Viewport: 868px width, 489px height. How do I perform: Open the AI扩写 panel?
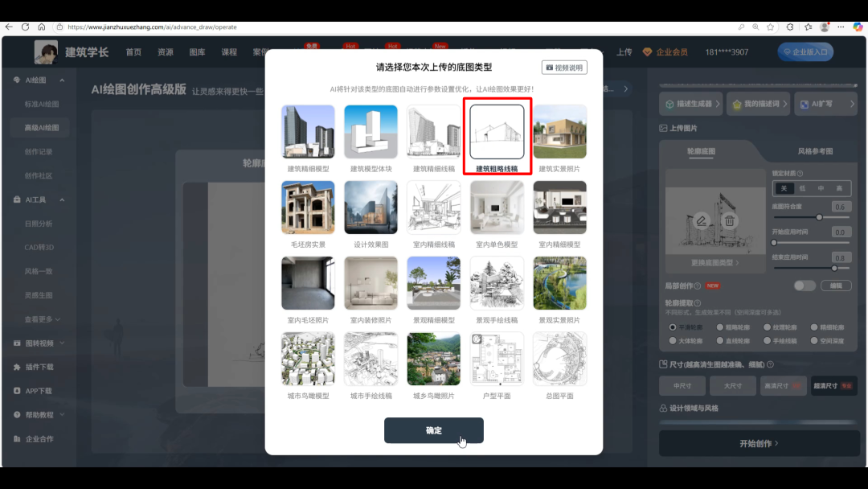tap(826, 104)
